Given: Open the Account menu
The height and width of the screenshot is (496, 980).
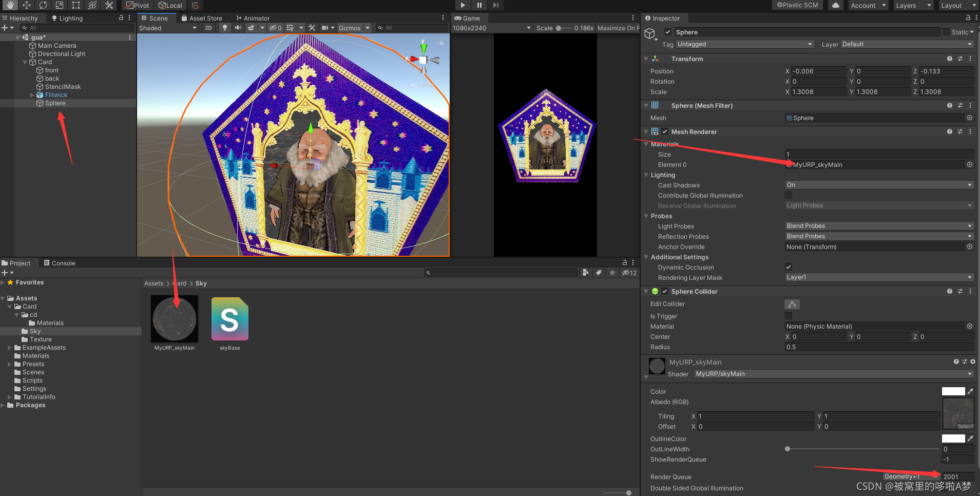Looking at the screenshot, I should coord(868,5).
